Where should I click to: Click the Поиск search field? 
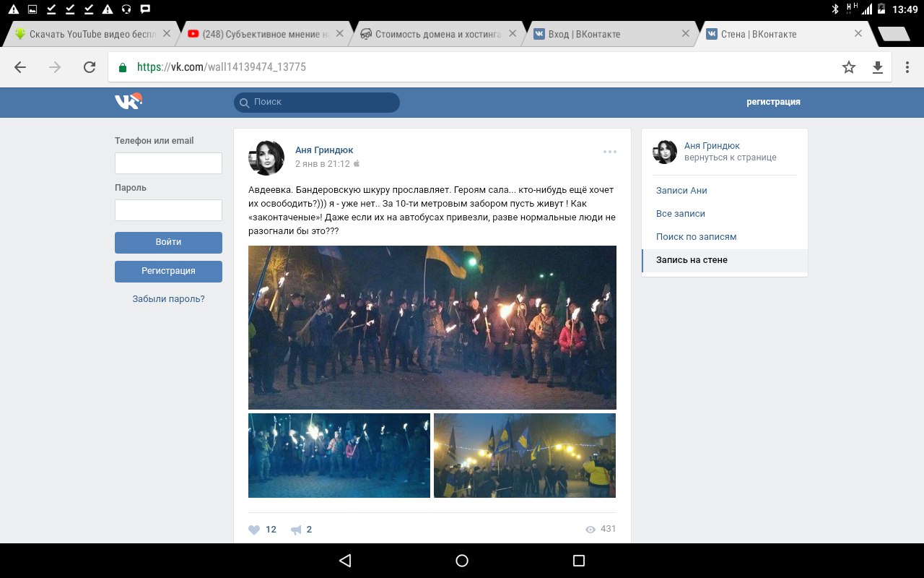tap(318, 103)
